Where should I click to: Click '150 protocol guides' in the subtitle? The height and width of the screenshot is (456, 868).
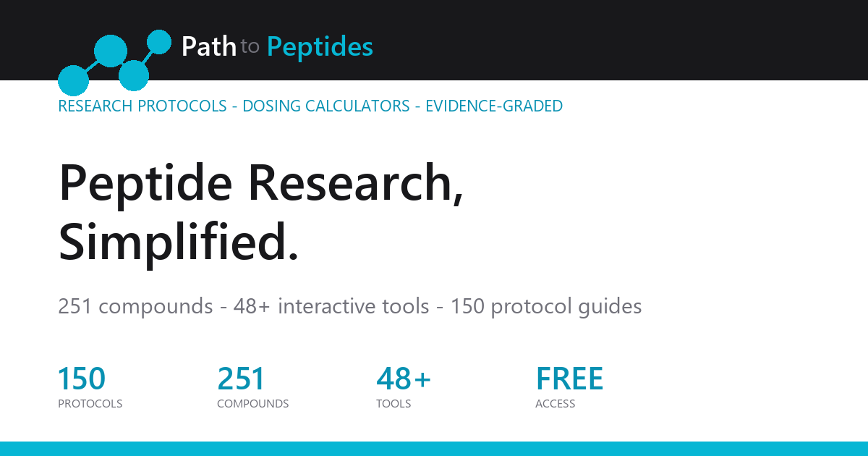point(546,307)
